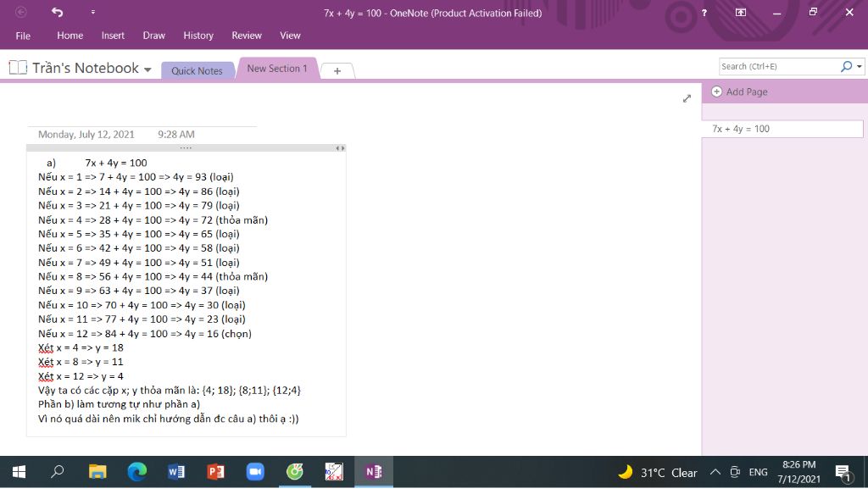Viewport: 868px width, 494px height.
Task: Open the Help question mark
Action: [x=704, y=12]
